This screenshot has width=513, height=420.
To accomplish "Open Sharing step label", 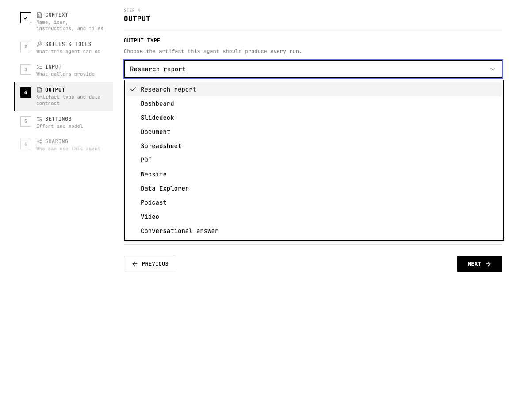I will pos(57,141).
